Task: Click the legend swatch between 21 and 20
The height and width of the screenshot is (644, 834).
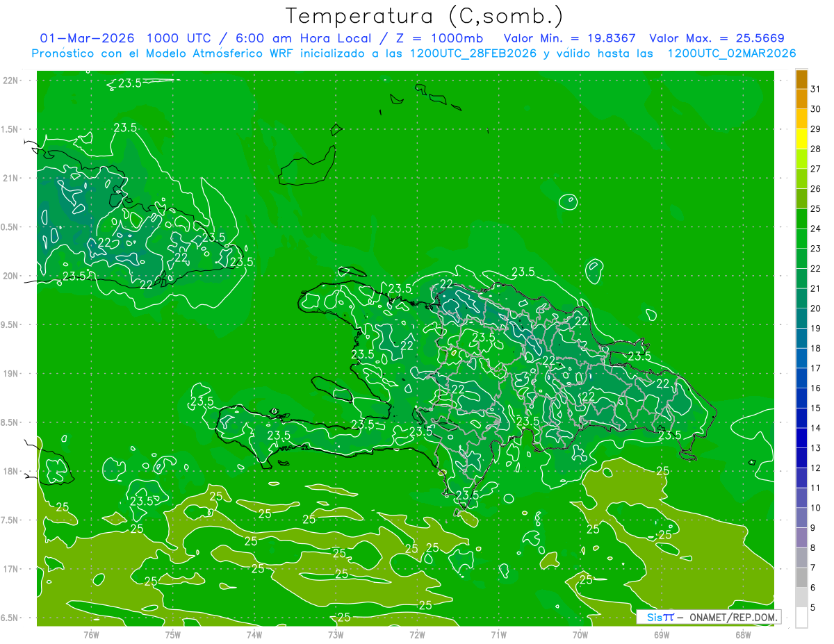Action: click(x=801, y=299)
